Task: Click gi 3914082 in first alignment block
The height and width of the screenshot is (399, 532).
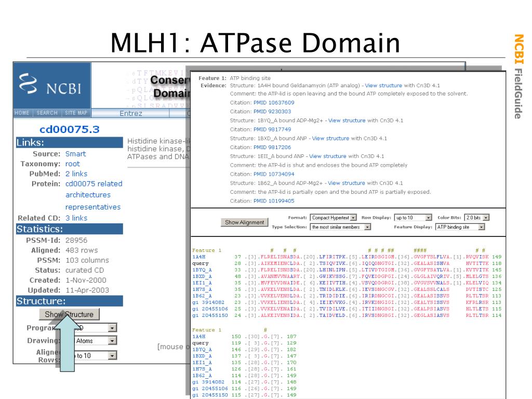Action: click(x=208, y=302)
